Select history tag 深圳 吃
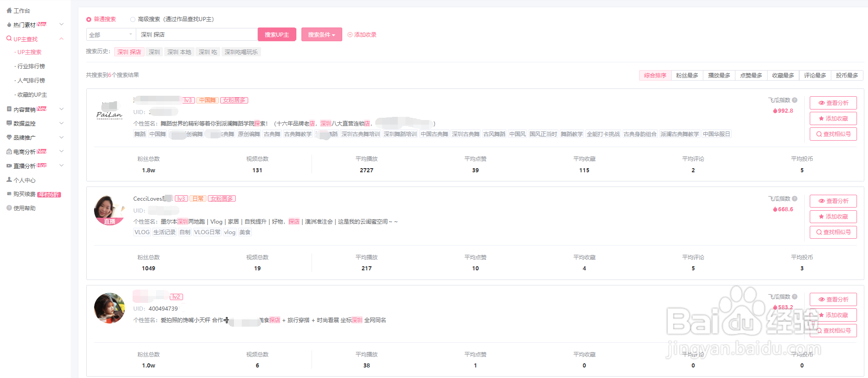The image size is (868, 378). [208, 52]
